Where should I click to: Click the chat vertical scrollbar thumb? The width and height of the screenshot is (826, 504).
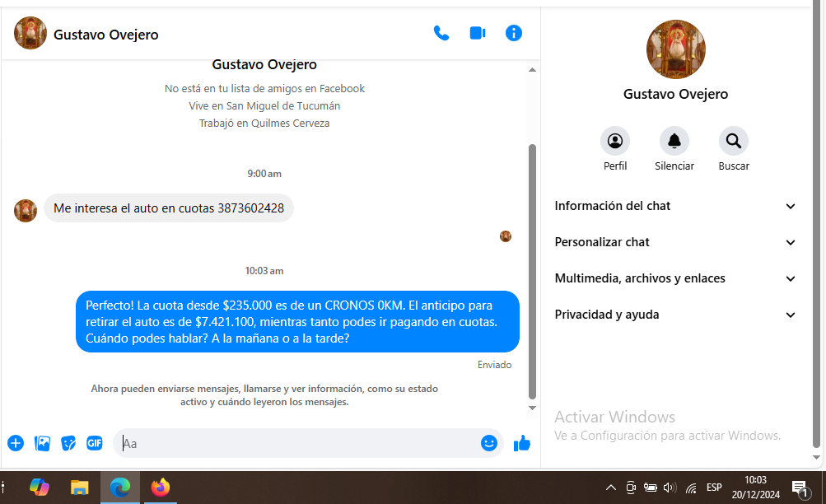(532, 272)
